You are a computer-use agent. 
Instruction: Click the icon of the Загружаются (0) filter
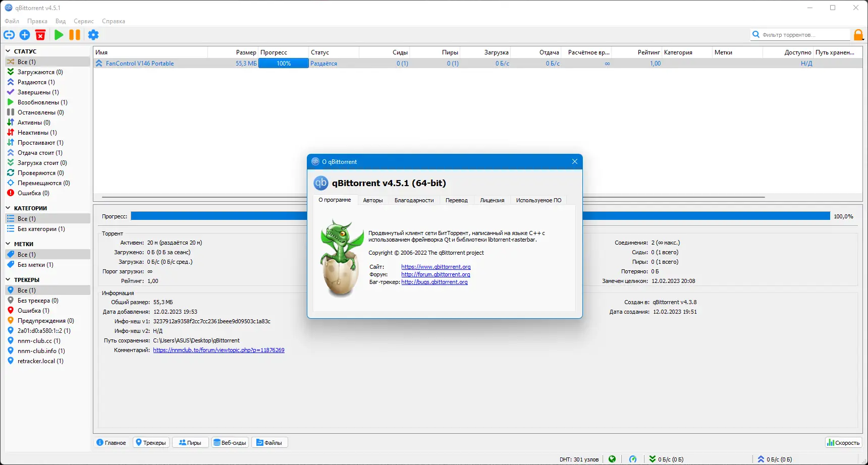pyautogui.click(x=11, y=72)
